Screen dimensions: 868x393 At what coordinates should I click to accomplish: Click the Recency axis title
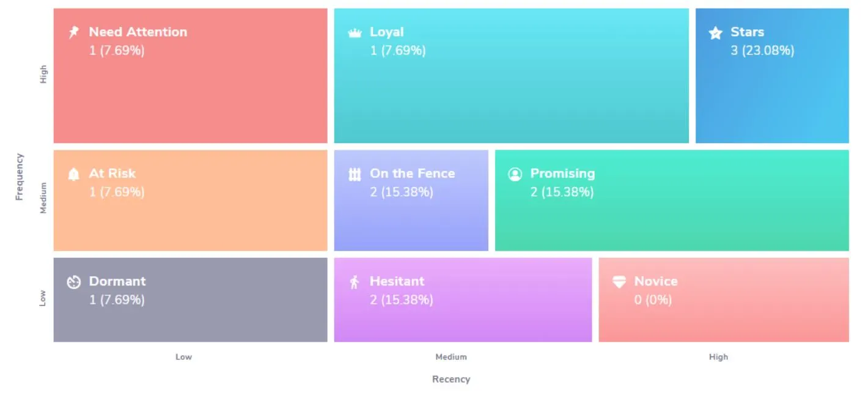coord(451,379)
